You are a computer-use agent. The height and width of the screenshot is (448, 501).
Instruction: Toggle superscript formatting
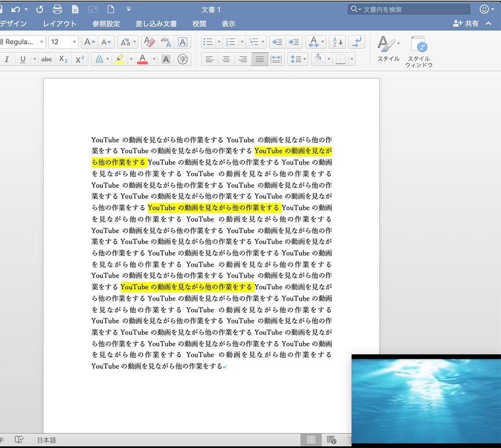click(x=80, y=59)
